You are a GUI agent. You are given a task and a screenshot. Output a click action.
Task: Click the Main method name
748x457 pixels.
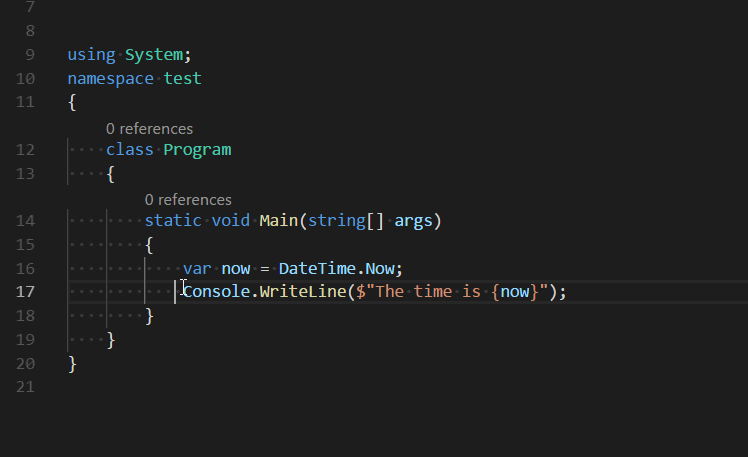coord(279,221)
